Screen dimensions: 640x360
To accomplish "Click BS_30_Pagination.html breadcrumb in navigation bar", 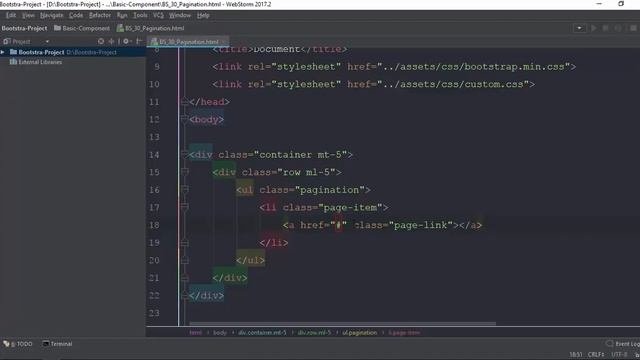I will pos(151,28).
